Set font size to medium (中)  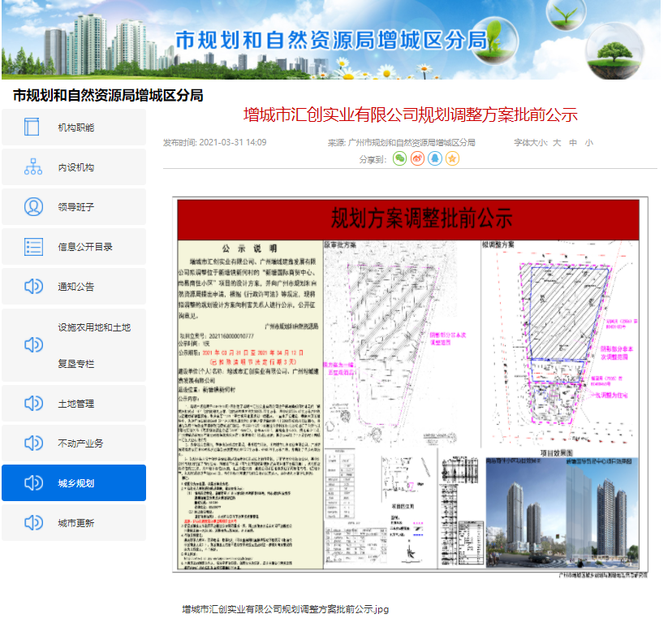[x=573, y=143]
